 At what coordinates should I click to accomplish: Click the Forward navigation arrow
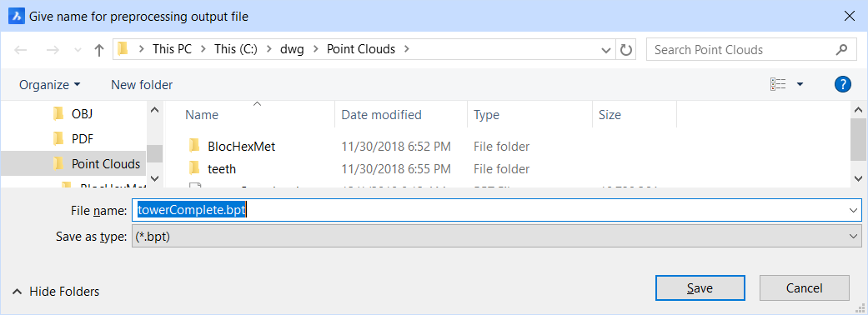pos(53,50)
